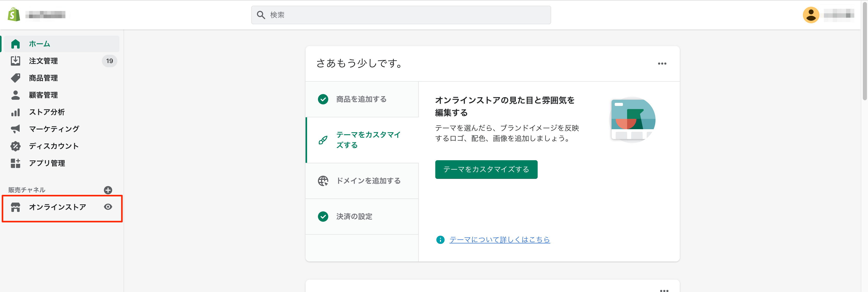Click the info icon beside the theme link
The height and width of the screenshot is (292, 868).
click(440, 240)
